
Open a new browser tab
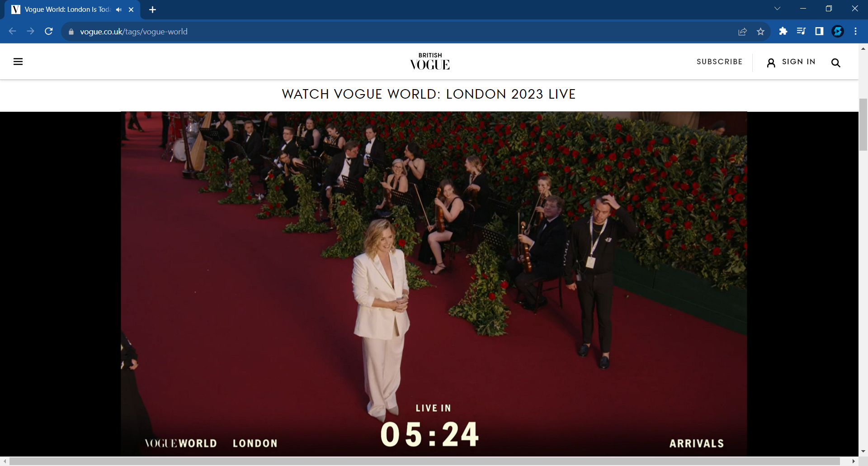(152, 10)
